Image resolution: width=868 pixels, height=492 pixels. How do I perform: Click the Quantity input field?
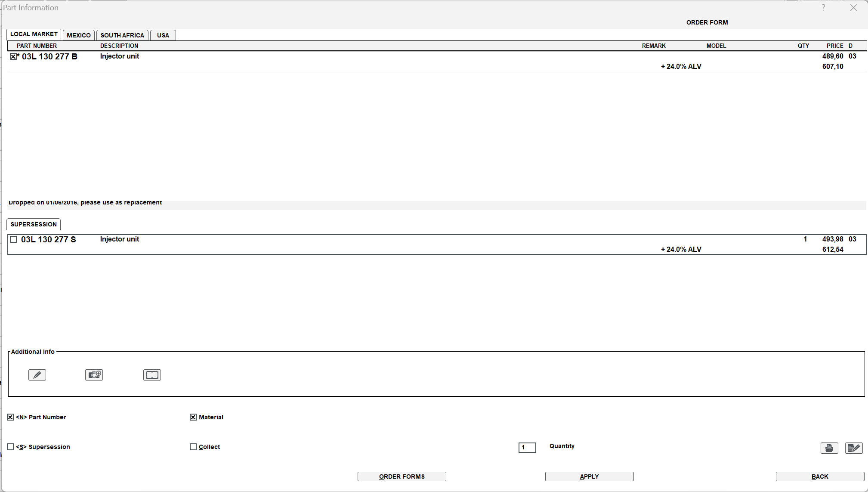(x=527, y=448)
